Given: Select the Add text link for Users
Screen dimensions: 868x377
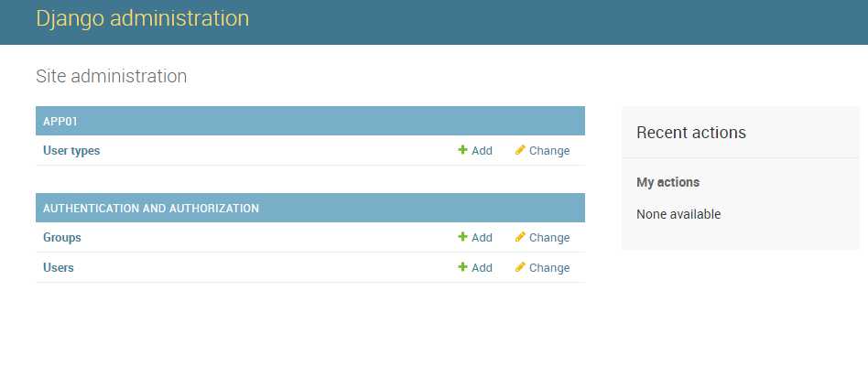Looking at the screenshot, I should pyautogui.click(x=482, y=267).
